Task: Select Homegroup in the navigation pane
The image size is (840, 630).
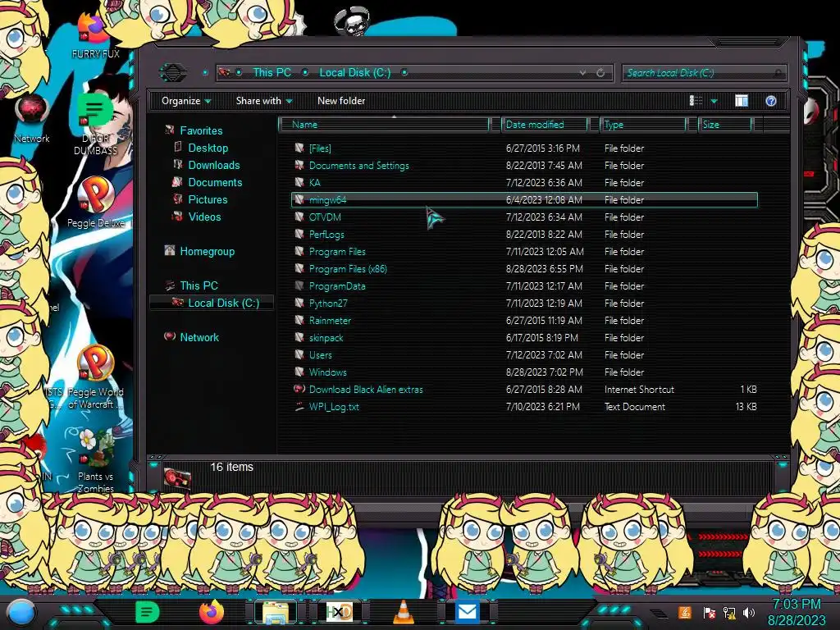Action: (207, 251)
